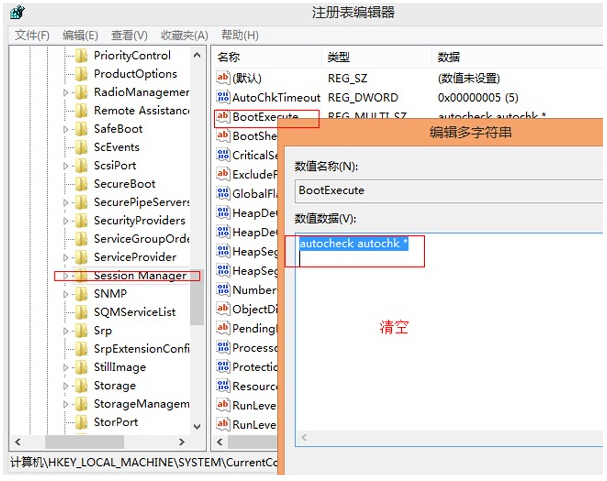Click the registry path in the status bar
The width and height of the screenshot is (607, 481).
tap(144, 462)
